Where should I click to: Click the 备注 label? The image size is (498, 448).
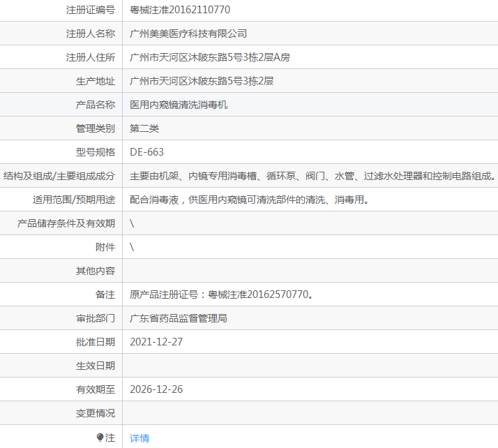pos(105,294)
